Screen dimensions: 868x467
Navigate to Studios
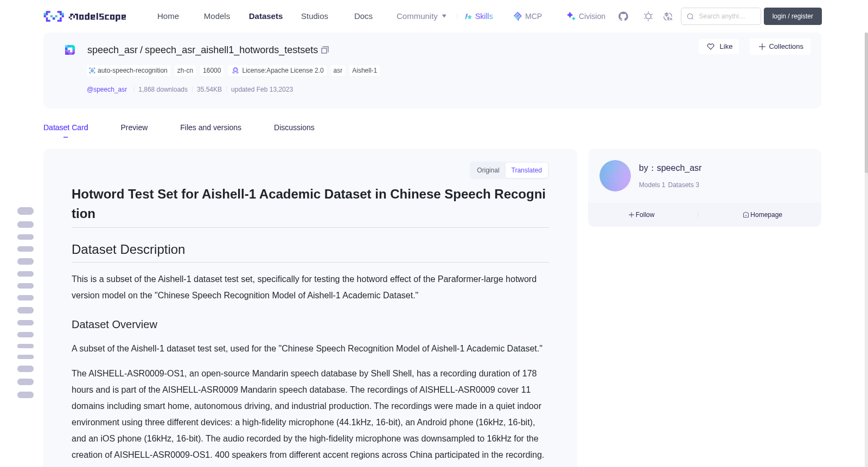click(315, 16)
